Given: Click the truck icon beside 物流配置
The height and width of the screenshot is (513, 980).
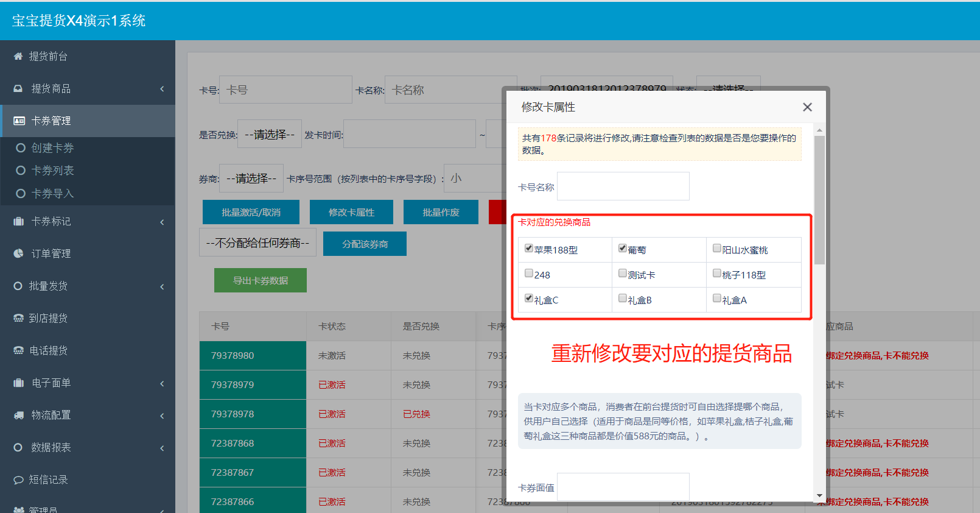Looking at the screenshot, I should point(18,416).
